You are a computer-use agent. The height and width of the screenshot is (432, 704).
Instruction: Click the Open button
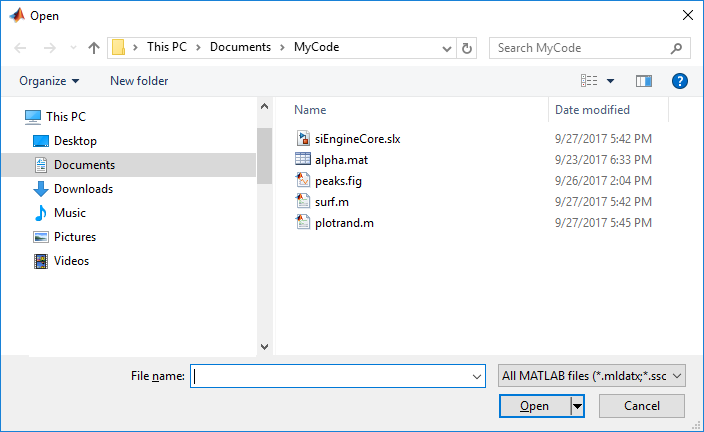pos(534,406)
